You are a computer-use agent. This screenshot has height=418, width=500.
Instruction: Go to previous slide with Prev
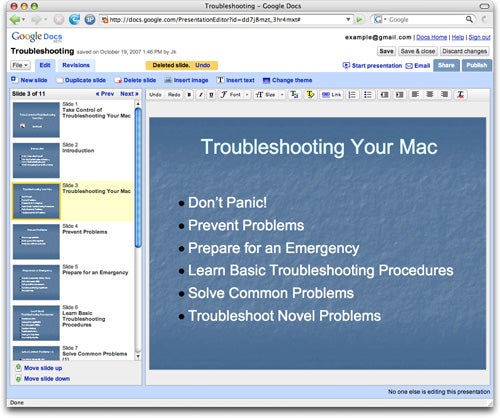[x=105, y=94]
